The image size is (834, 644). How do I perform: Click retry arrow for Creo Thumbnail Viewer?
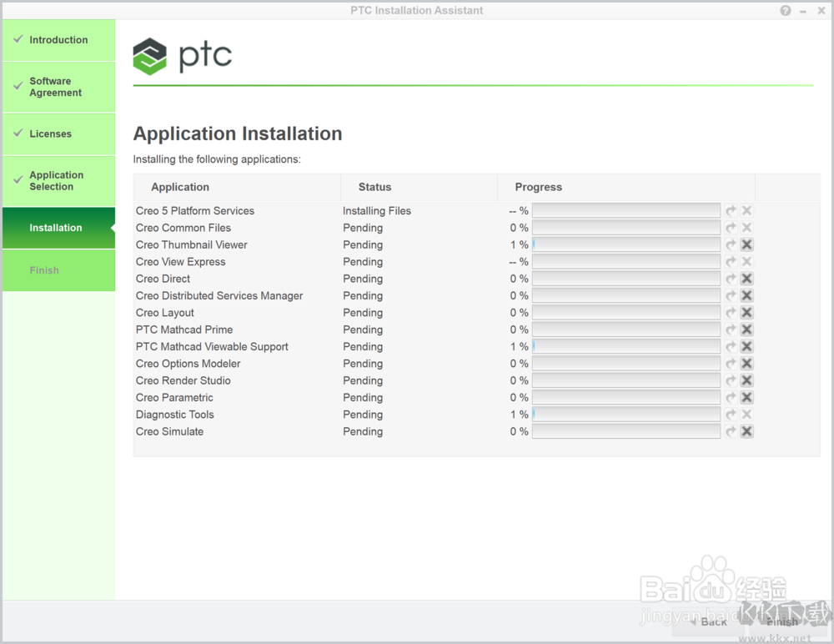[731, 244]
